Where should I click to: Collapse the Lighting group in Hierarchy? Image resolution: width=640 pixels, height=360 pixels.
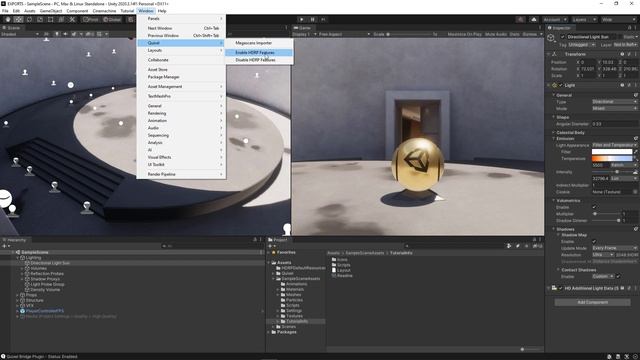(x=18, y=258)
